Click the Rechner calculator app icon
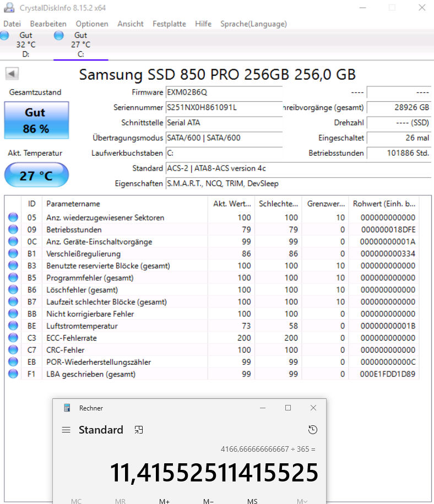 [67, 408]
